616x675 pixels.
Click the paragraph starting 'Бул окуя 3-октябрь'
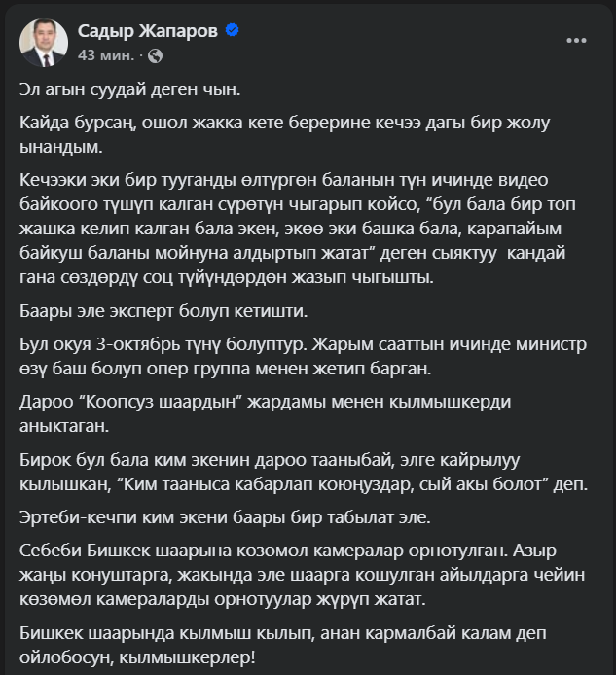[292, 358]
